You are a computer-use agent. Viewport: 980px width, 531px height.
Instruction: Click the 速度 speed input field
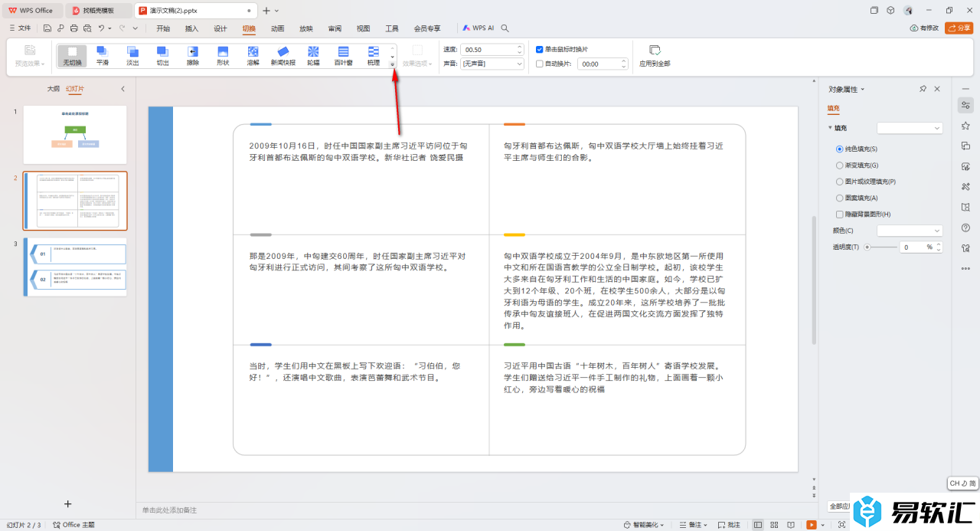pos(492,49)
